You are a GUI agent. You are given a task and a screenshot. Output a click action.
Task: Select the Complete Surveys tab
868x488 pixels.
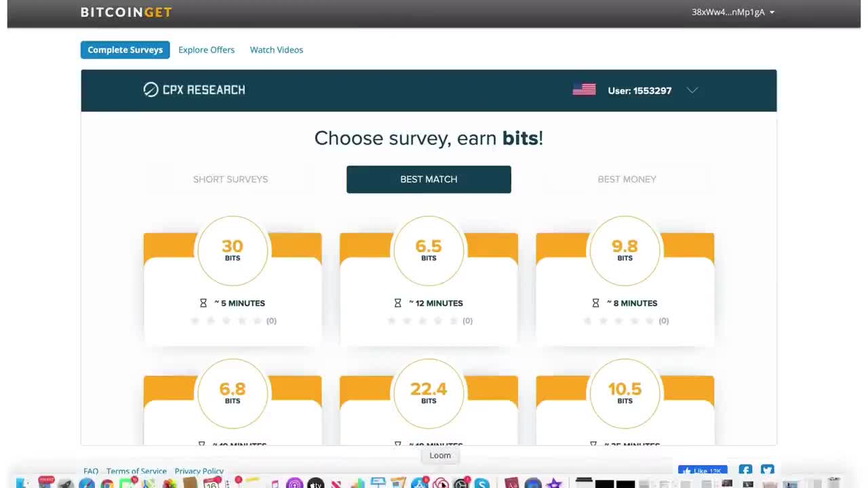(125, 49)
